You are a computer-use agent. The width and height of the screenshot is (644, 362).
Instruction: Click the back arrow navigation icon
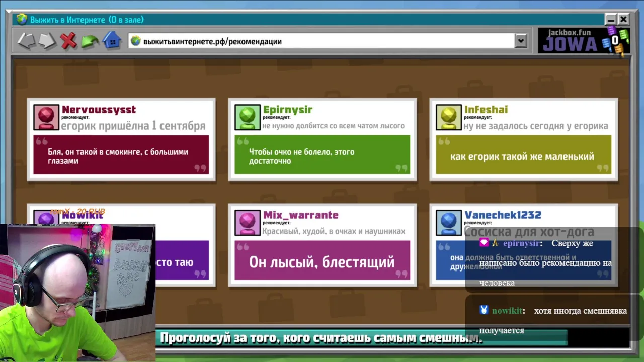tap(26, 41)
